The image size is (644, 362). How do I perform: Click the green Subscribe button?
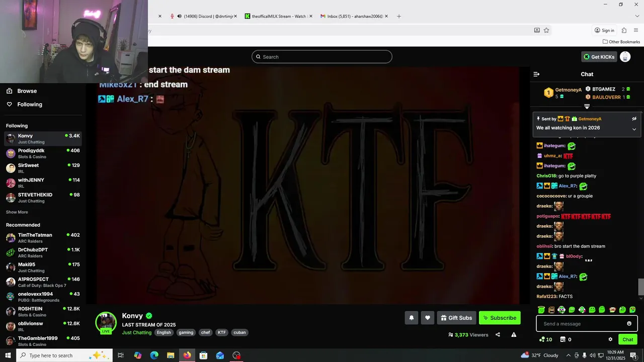tap(500, 318)
